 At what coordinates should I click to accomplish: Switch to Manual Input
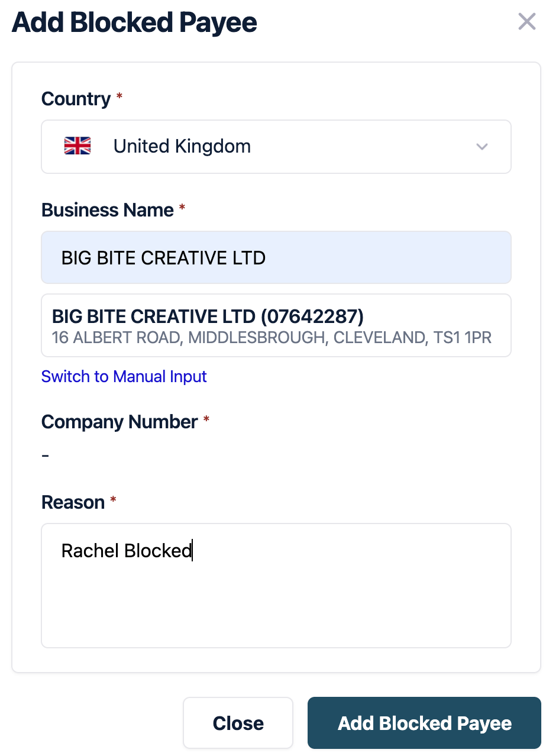click(x=124, y=377)
